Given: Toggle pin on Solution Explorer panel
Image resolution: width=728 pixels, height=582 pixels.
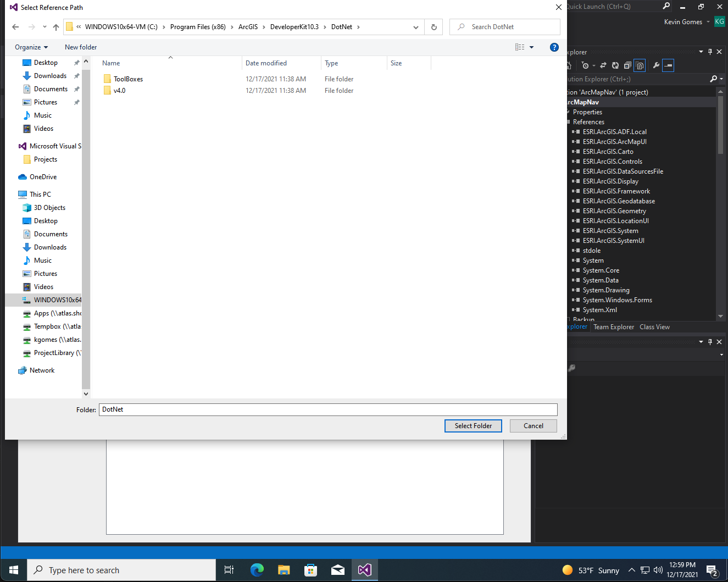Looking at the screenshot, I should pos(710,52).
